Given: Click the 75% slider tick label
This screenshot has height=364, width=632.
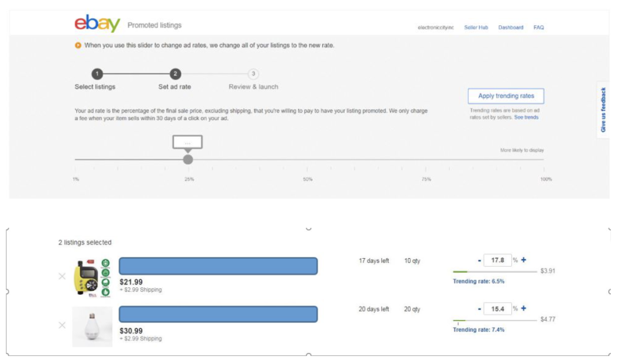Looking at the screenshot, I should (x=426, y=180).
